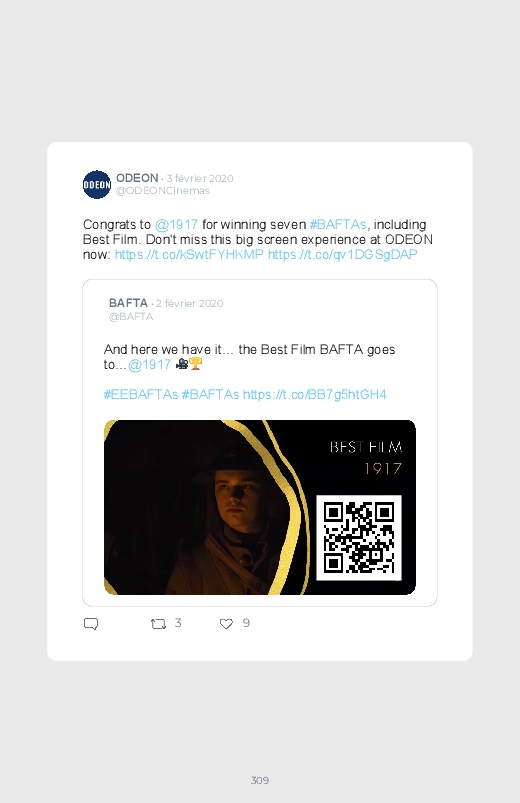Click the @1917 mention in the ODEON tweet
This screenshot has height=803, width=520.
tap(176, 224)
